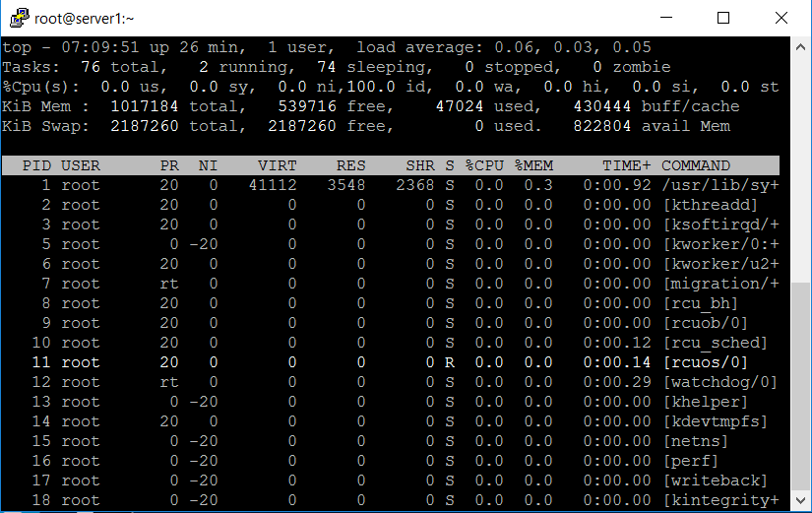Click the [rcu_bh] process name
This screenshot has height=513, width=812.
[x=700, y=303]
